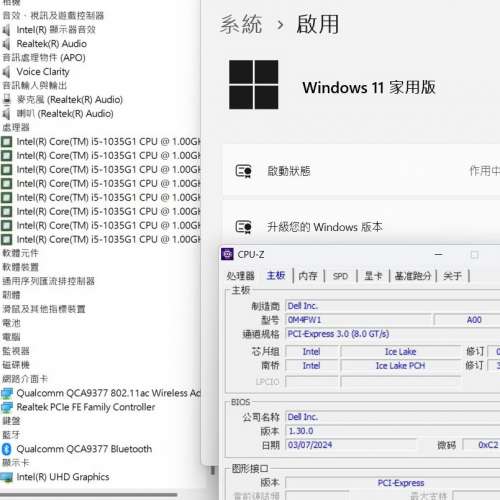Expand the 鍵盤 category
This screenshot has width=500, height=500.
click(11, 421)
